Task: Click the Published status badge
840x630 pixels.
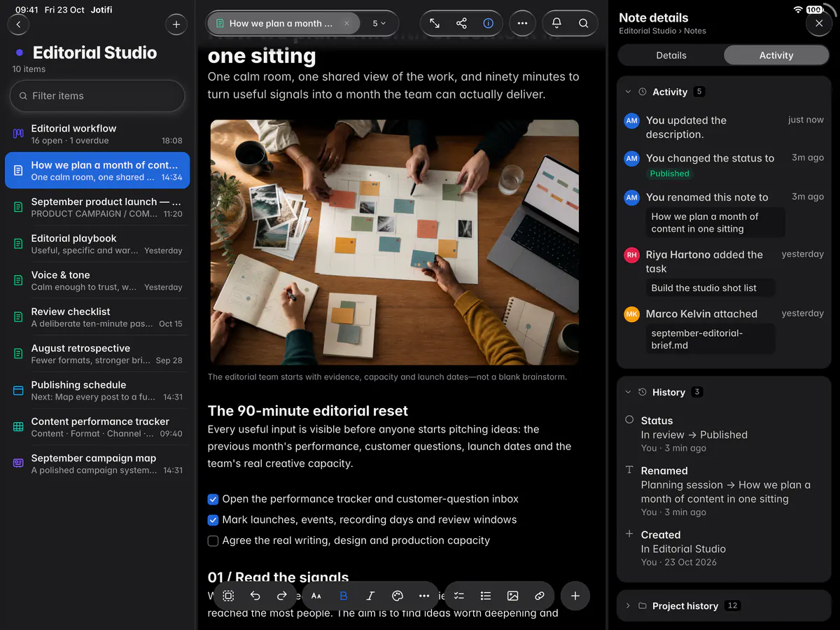Action: click(x=669, y=174)
